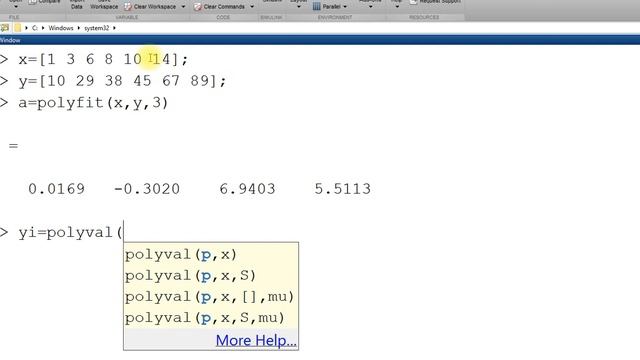Expand the arrow after system32 in path
640x360 pixels.
(x=114, y=28)
